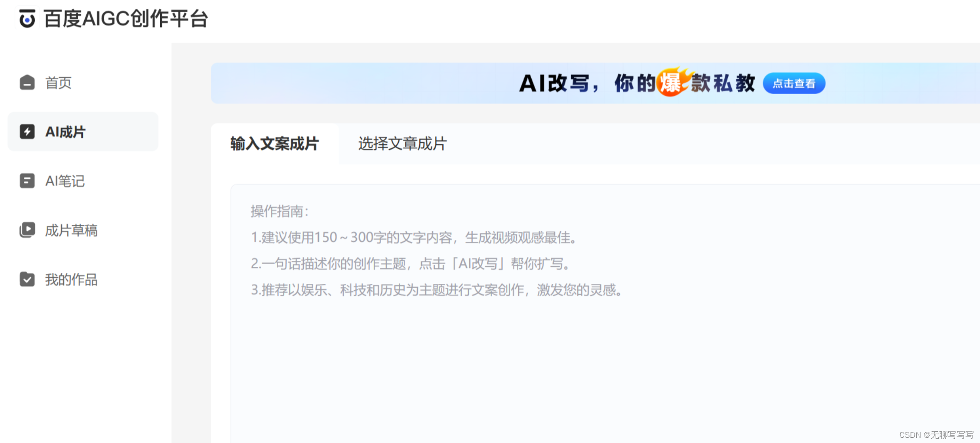
Task: Click the 点击查看 banner button
Action: pyautogui.click(x=794, y=83)
